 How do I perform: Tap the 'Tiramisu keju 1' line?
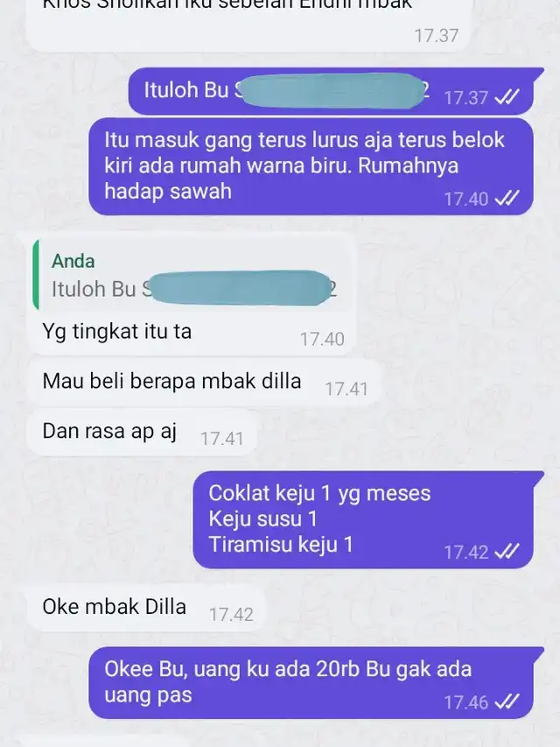(281, 545)
